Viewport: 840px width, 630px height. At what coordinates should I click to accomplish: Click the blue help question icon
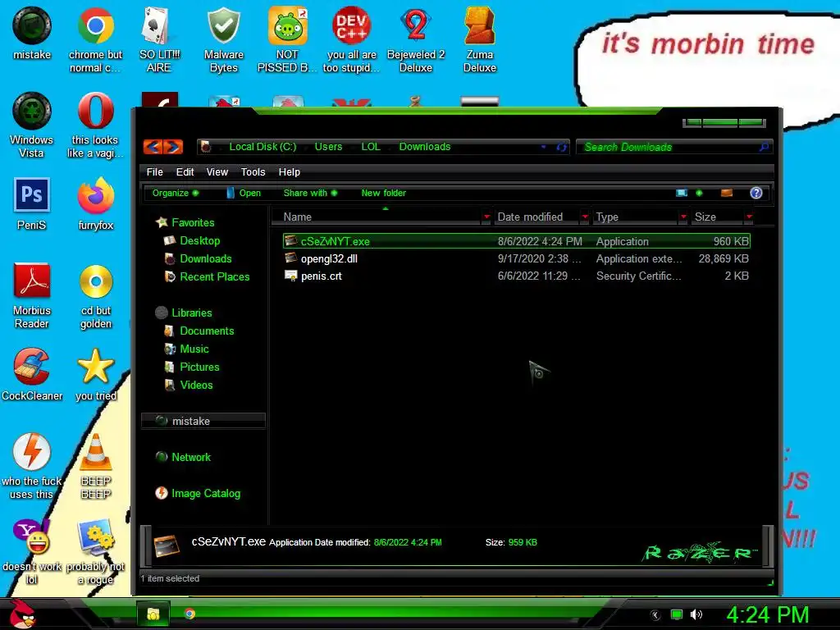point(756,193)
